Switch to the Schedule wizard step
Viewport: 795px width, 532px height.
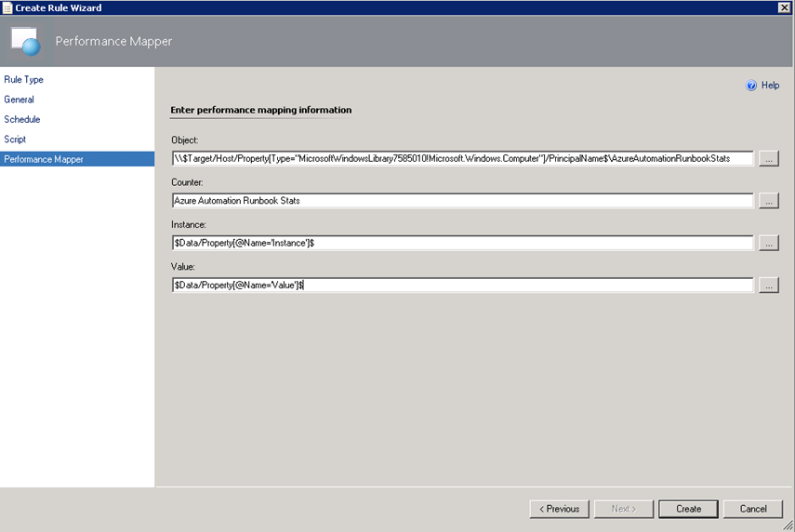click(x=22, y=120)
